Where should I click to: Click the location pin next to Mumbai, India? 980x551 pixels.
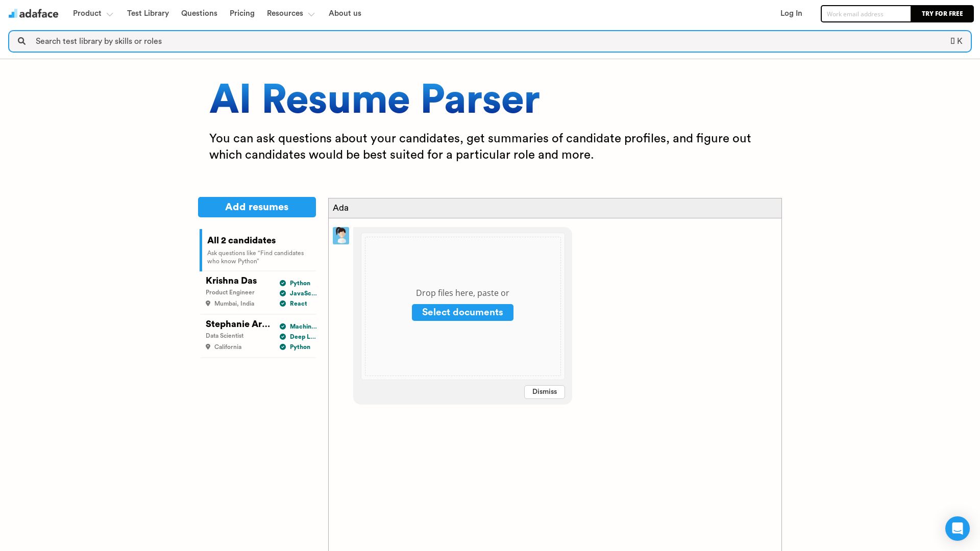(208, 303)
